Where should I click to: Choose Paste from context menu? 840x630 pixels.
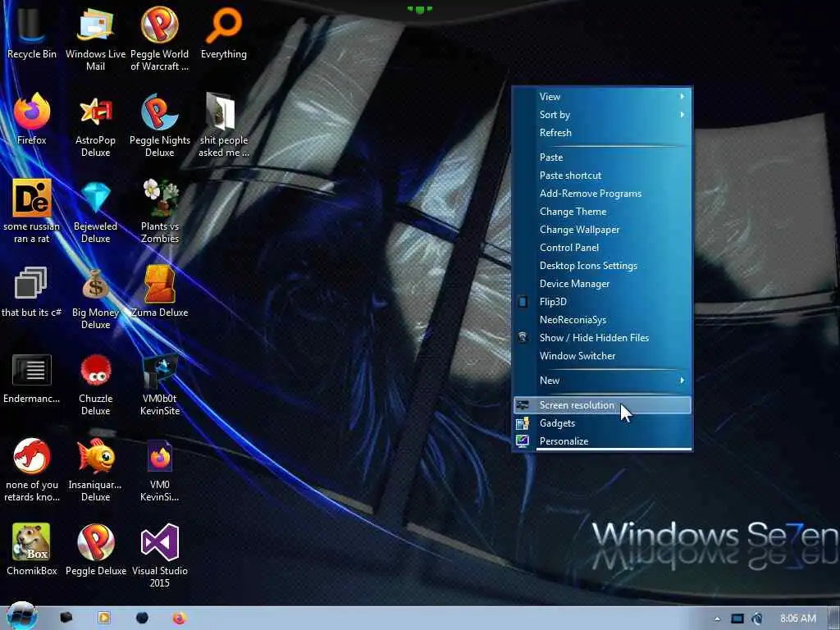click(x=602, y=157)
